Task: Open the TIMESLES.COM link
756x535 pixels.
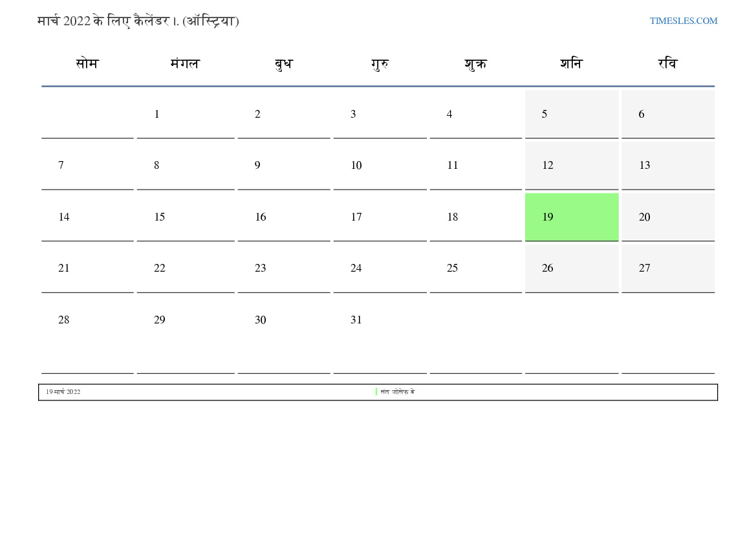Action: pos(683,21)
